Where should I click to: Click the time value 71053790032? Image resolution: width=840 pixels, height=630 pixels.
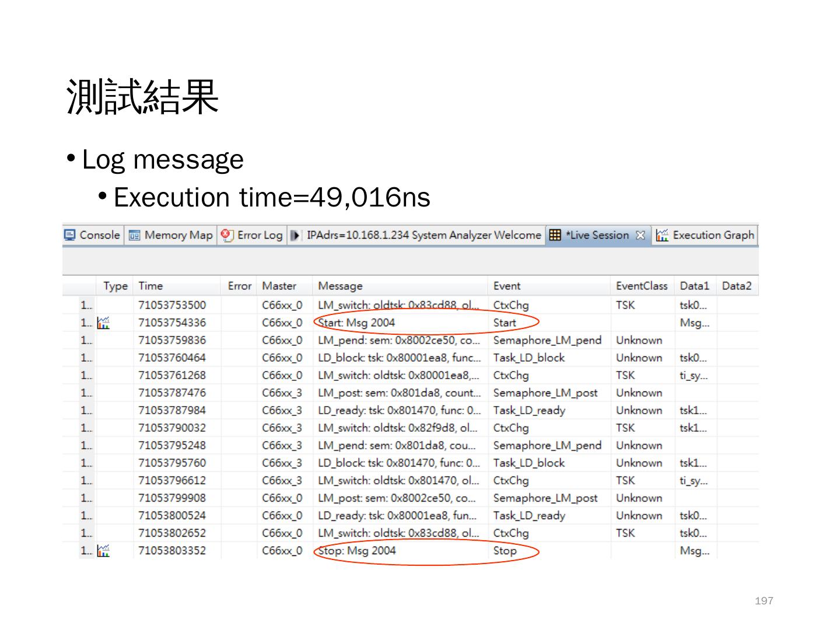click(172, 428)
